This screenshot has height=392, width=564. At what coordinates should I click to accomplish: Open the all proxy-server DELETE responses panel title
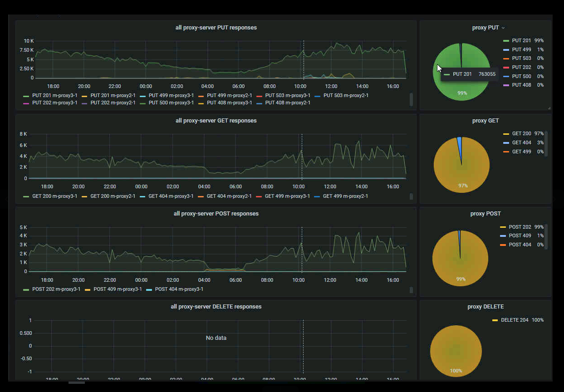(x=216, y=307)
